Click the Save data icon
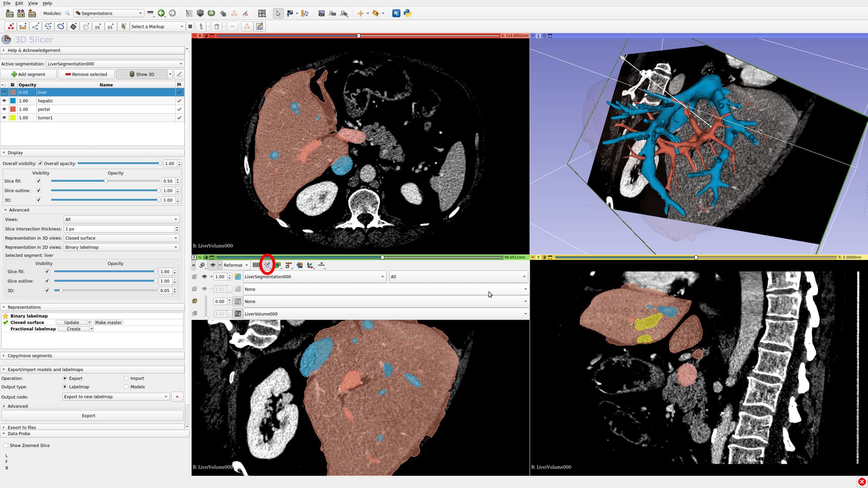 point(32,13)
